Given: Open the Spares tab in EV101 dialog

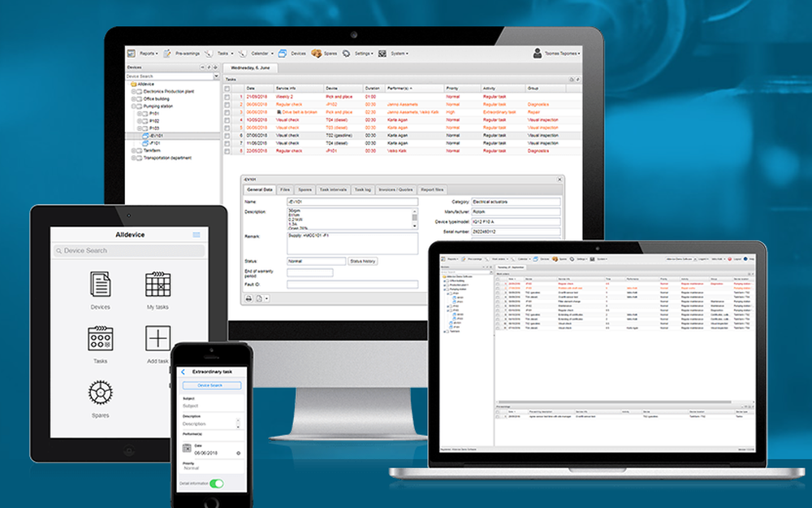Looking at the screenshot, I should coord(304,189).
